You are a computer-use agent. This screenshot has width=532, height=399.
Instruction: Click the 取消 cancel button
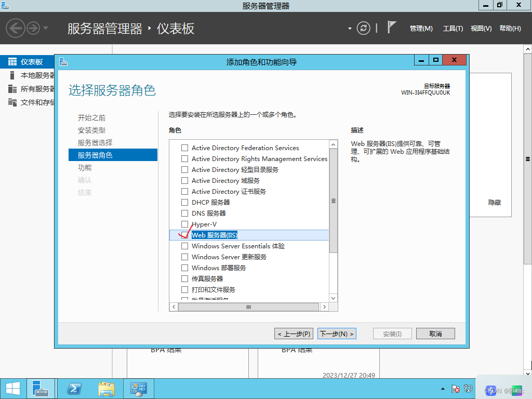(x=436, y=334)
